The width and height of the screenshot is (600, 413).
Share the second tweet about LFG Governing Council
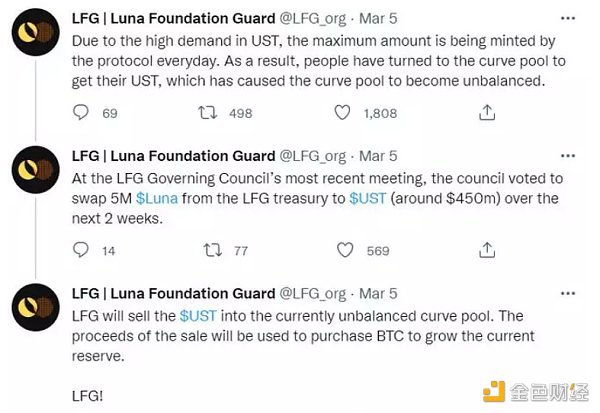[487, 250]
